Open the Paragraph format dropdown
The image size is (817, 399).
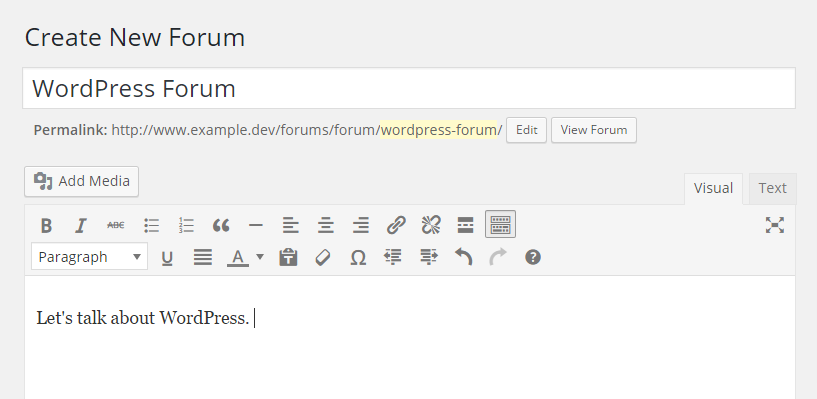tap(89, 257)
